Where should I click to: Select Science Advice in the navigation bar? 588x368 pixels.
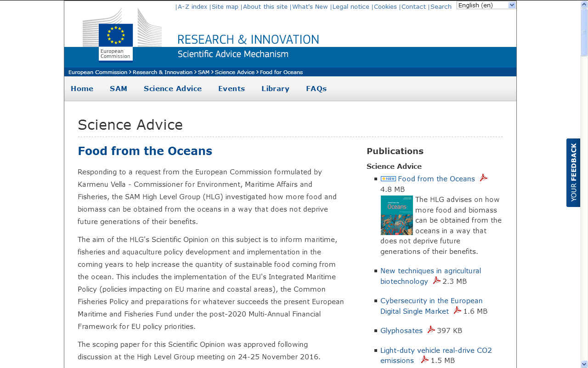tap(173, 89)
